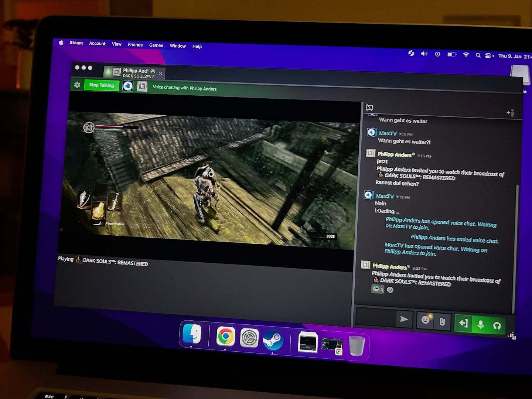
Task: Open System Preferences from the Dock
Action: tap(249, 338)
